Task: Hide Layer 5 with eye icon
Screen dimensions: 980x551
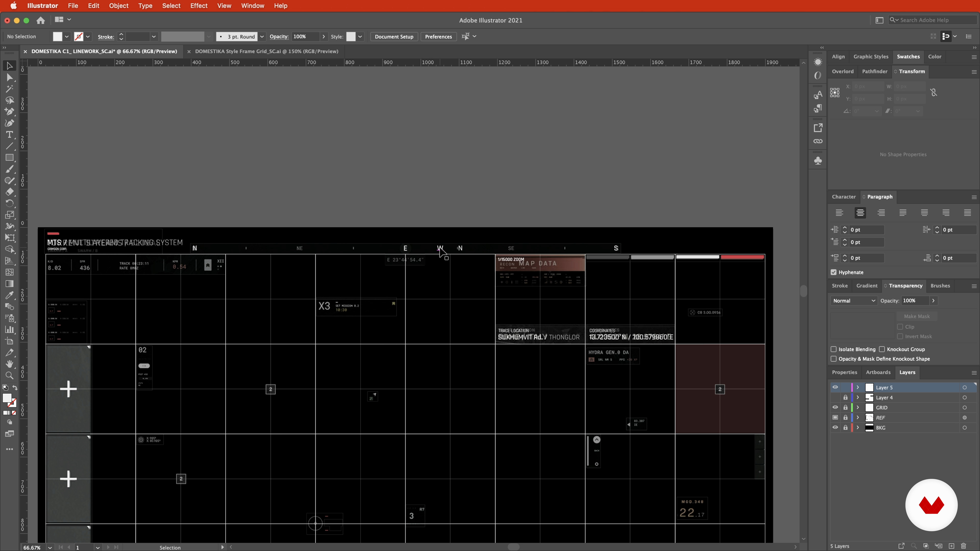Action: coord(835,387)
